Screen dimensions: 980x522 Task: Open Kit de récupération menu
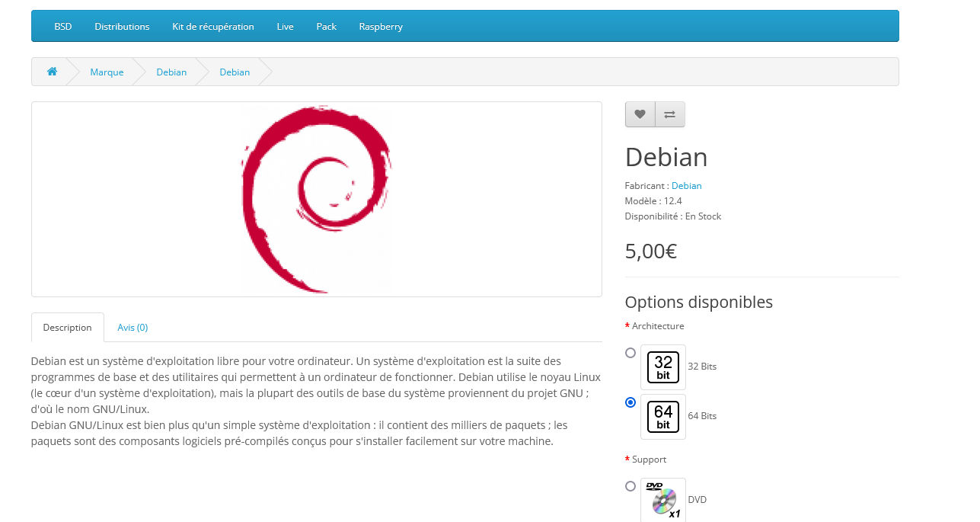(x=213, y=27)
